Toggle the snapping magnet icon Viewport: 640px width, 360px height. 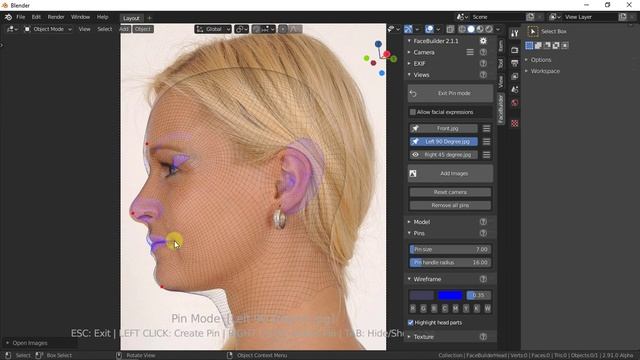[257, 29]
